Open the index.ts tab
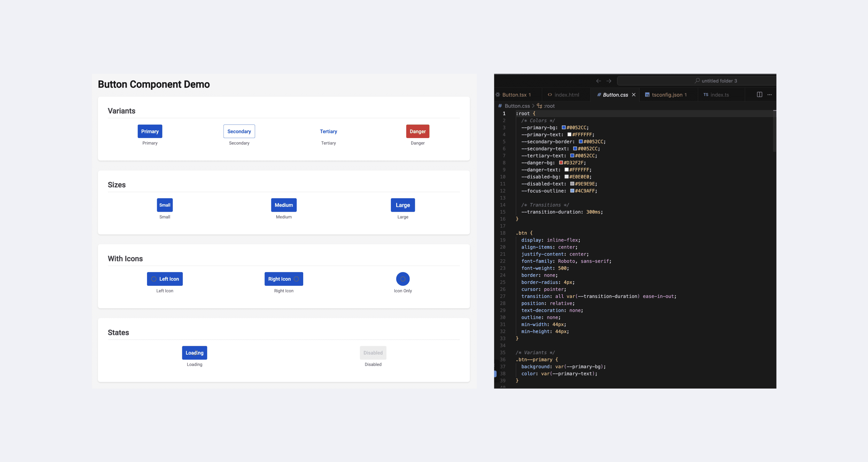 pos(719,95)
